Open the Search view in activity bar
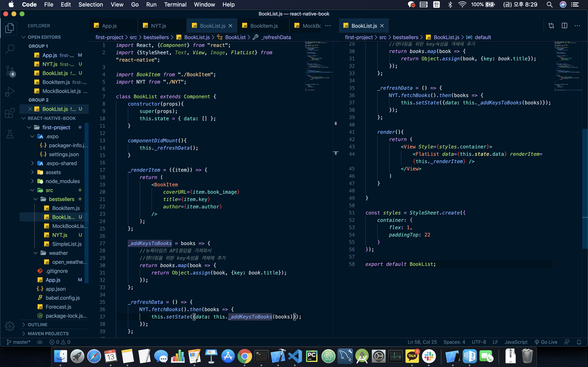 (x=10, y=49)
